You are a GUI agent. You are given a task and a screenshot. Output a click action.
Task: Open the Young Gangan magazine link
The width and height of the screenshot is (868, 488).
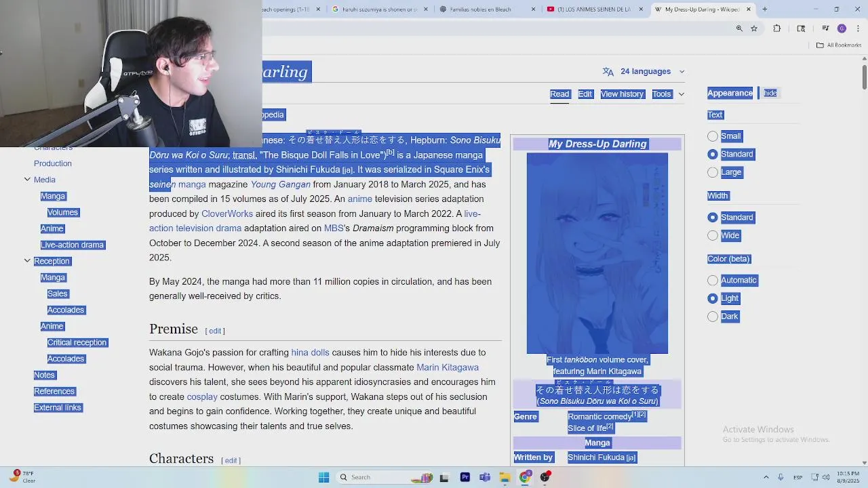click(x=281, y=184)
